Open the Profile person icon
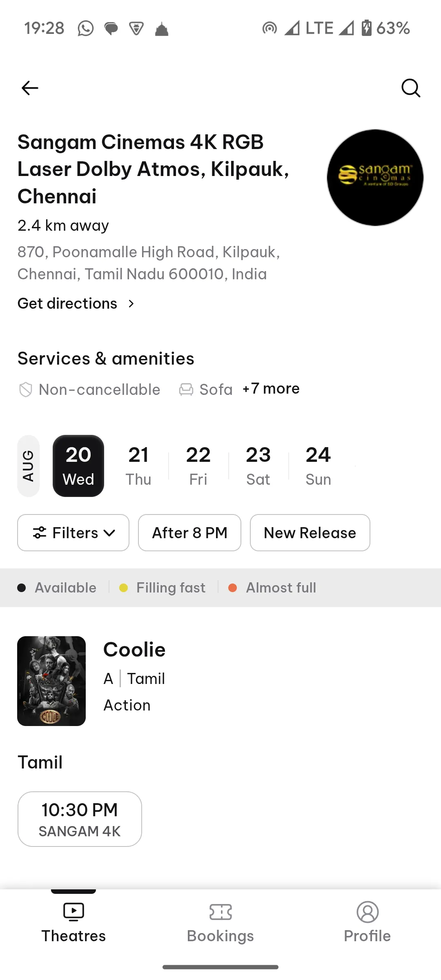The width and height of the screenshot is (441, 980). pos(367,912)
